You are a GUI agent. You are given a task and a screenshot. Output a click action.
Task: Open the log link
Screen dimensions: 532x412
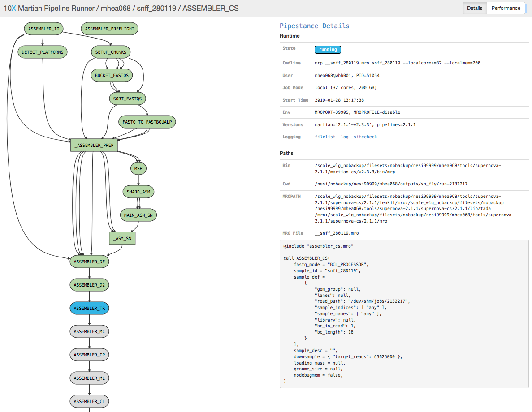pos(344,137)
